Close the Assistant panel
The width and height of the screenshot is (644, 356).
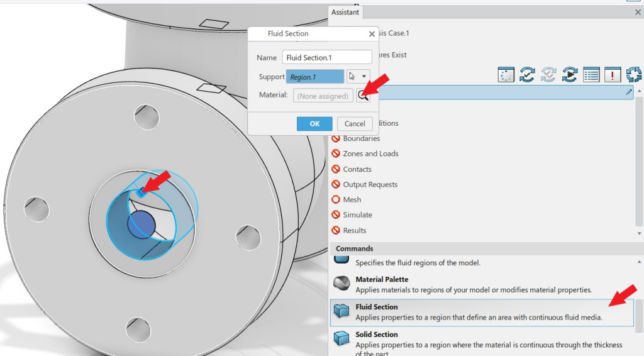(x=638, y=13)
